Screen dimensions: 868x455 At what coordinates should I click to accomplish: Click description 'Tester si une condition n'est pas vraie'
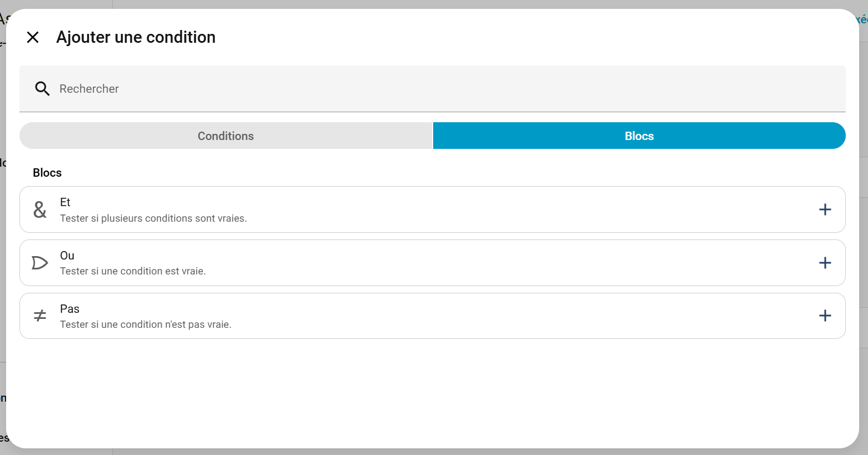click(x=145, y=324)
